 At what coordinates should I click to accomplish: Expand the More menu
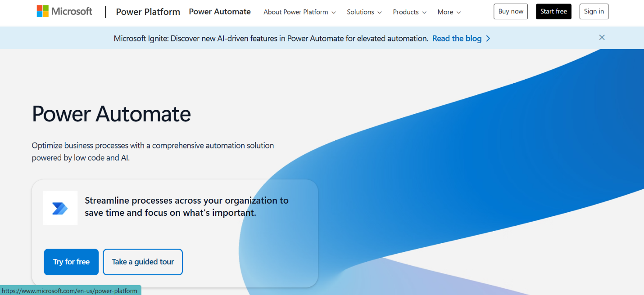click(449, 12)
